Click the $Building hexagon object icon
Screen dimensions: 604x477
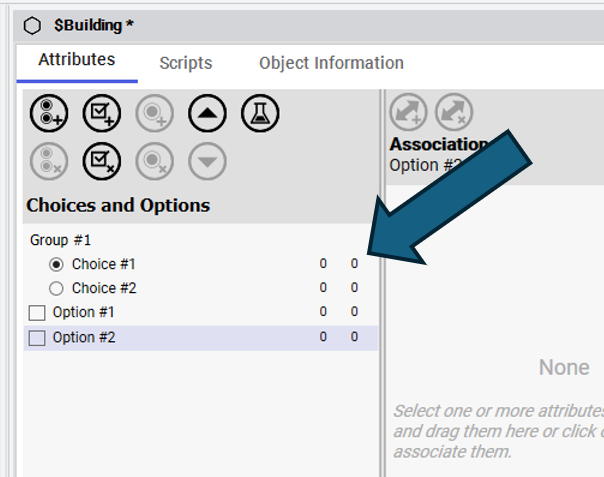point(32,24)
